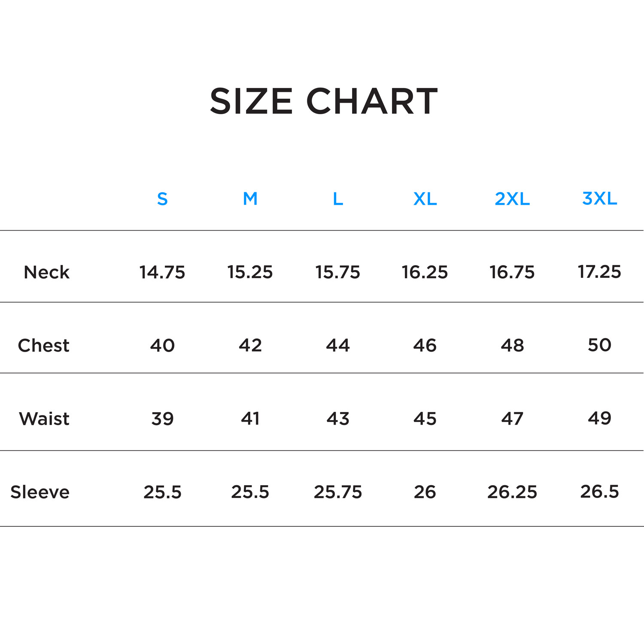Screen dimensions: 644x644
Task: Click the Waist row label
Action: tap(44, 419)
